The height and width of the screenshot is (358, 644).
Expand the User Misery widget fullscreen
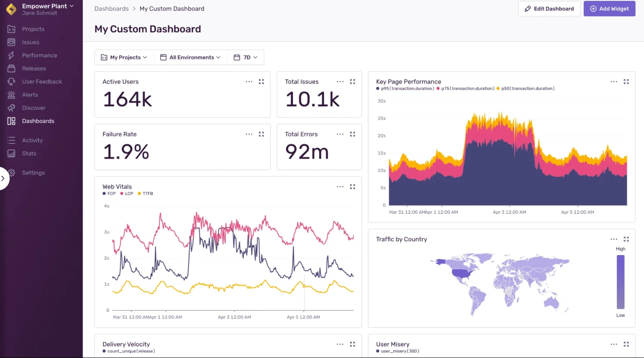[626, 344]
